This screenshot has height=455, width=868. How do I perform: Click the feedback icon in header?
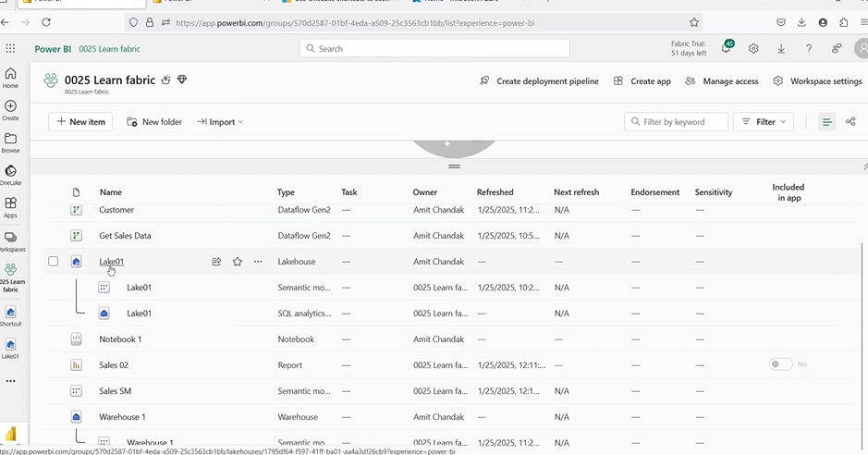tap(837, 49)
